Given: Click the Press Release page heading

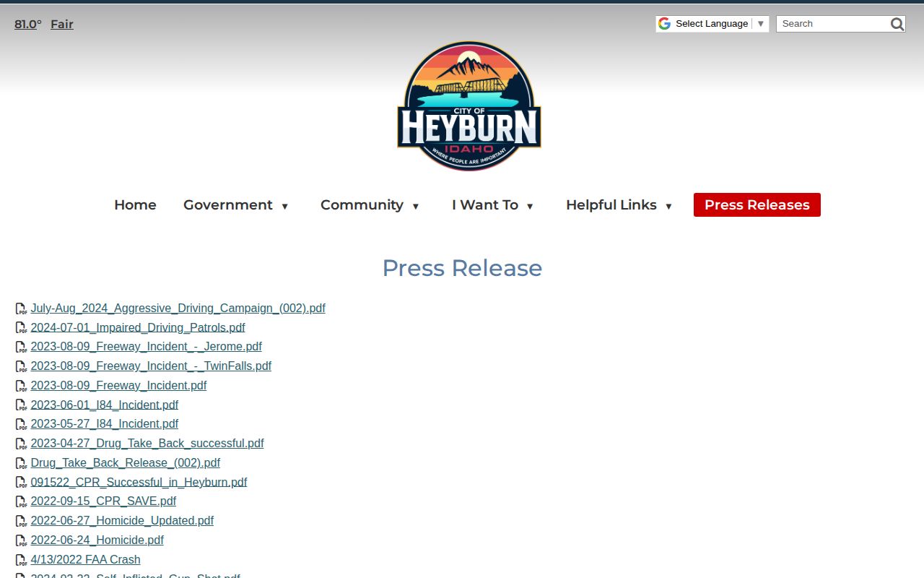Looking at the screenshot, I should [x=462, y=268].
